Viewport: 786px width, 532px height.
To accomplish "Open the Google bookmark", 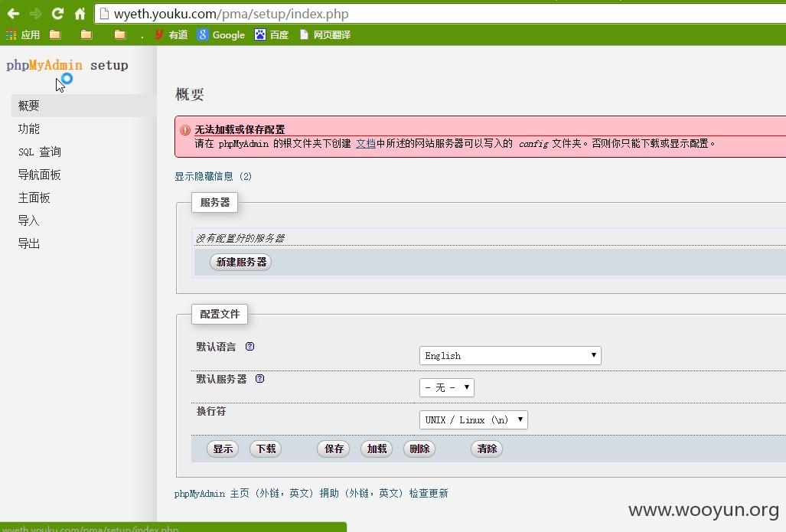I will point(221,34).
